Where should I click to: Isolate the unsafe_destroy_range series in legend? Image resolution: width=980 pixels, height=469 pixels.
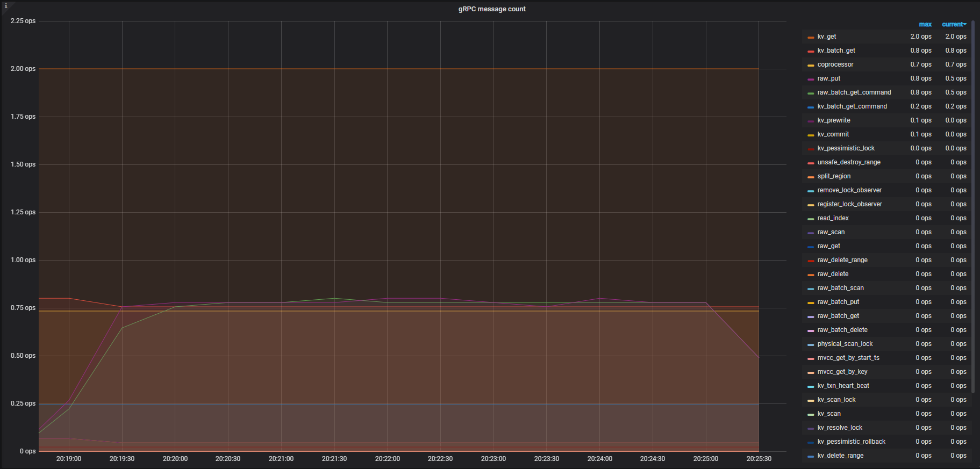coord(849,162)
